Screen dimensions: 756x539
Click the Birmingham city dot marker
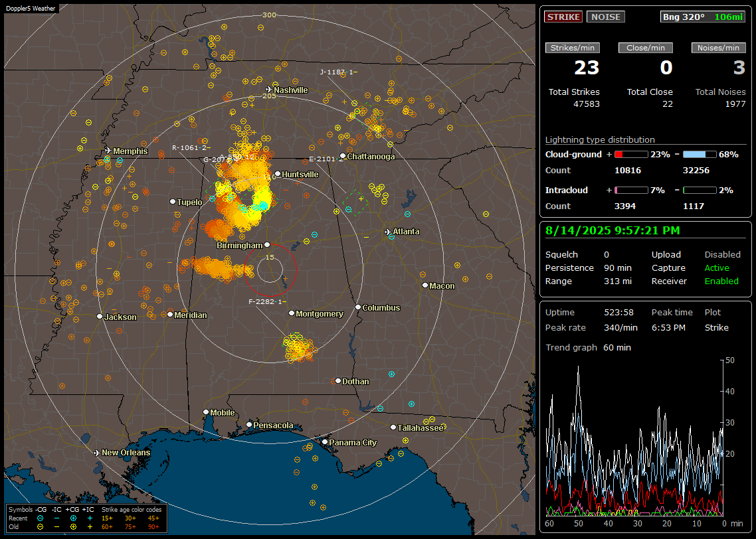[267, 245]
